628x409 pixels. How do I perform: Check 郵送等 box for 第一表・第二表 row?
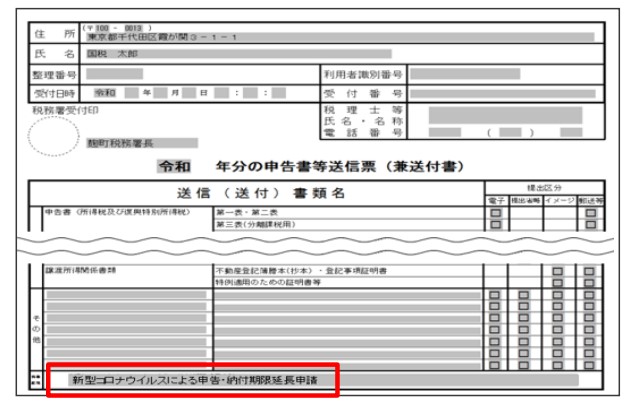589,213
